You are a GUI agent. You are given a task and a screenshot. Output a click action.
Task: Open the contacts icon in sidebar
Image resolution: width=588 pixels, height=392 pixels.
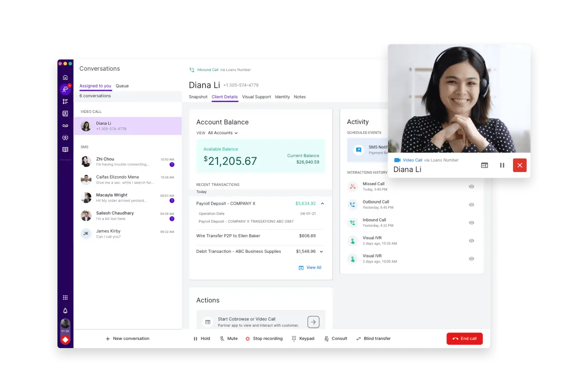pos(65,114)
